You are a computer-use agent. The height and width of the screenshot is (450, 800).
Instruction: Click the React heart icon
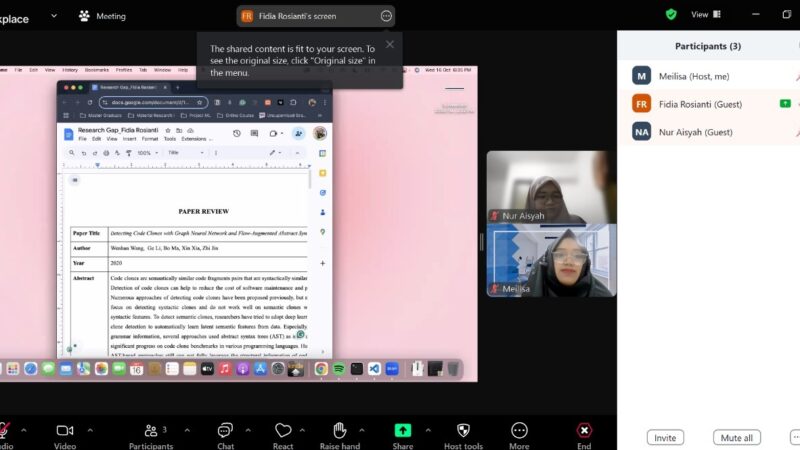[x=283, y=430]
